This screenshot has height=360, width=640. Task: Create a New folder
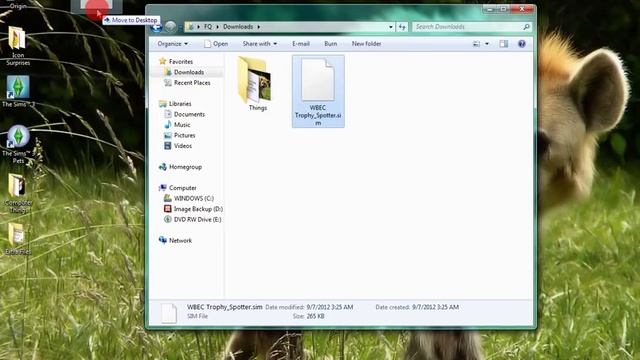pos(367,44)
